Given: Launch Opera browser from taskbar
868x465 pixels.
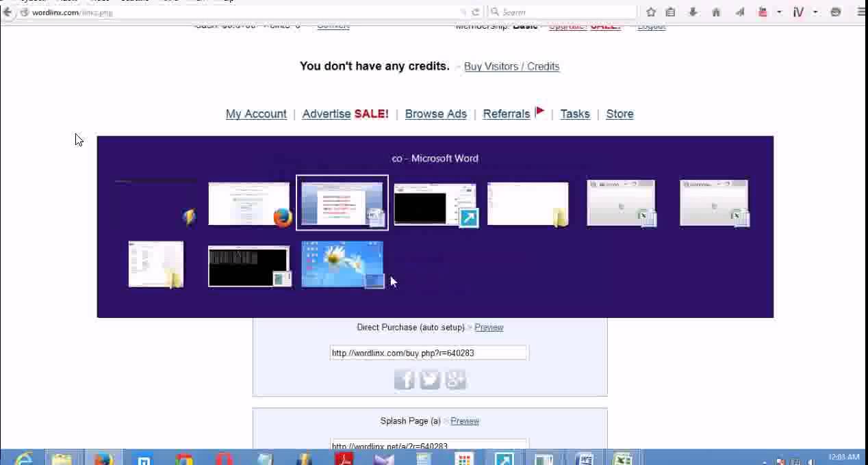Looking at the screenshot, I should [x=225, y=458].
